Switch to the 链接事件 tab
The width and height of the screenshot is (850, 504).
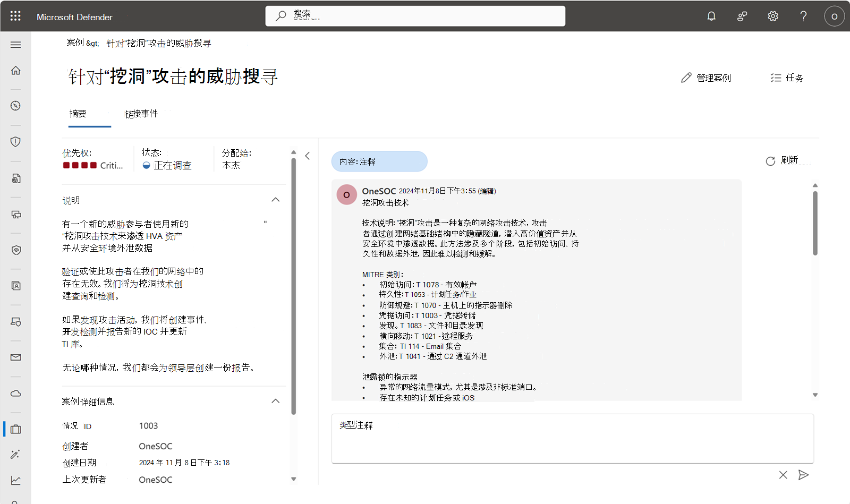[141, 114]
